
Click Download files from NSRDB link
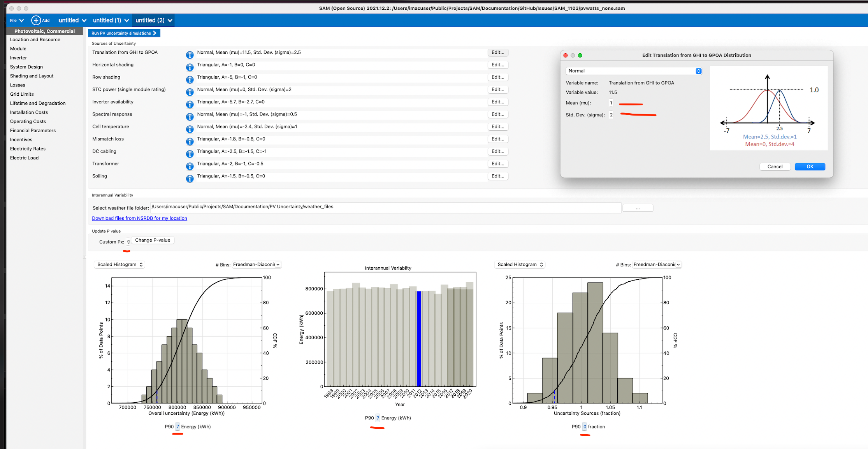click(139, 218)
